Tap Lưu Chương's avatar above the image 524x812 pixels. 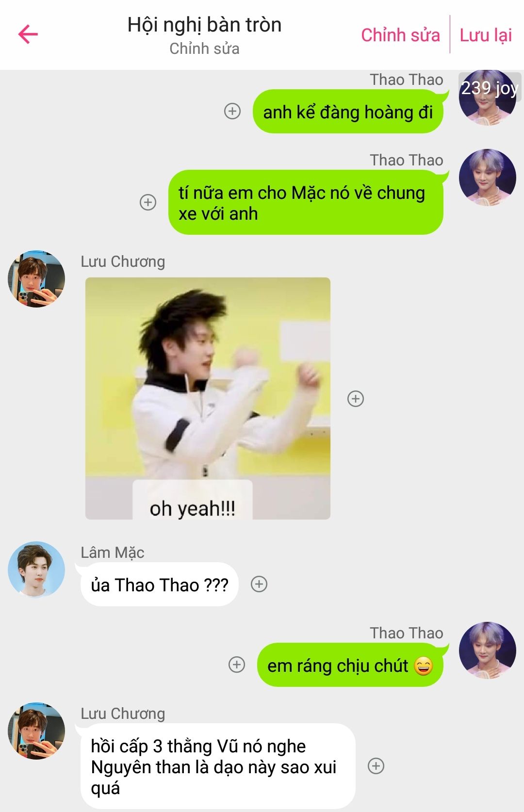36,279
